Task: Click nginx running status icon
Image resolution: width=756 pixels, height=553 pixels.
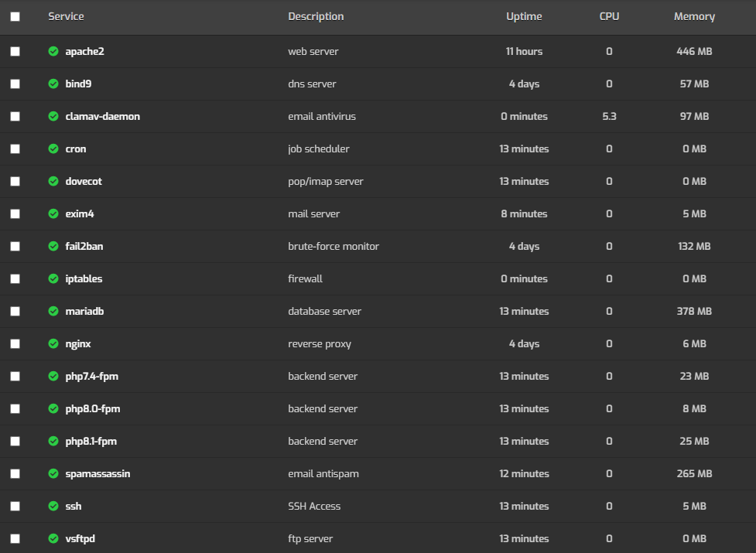Action: click(x=53, y=343)
